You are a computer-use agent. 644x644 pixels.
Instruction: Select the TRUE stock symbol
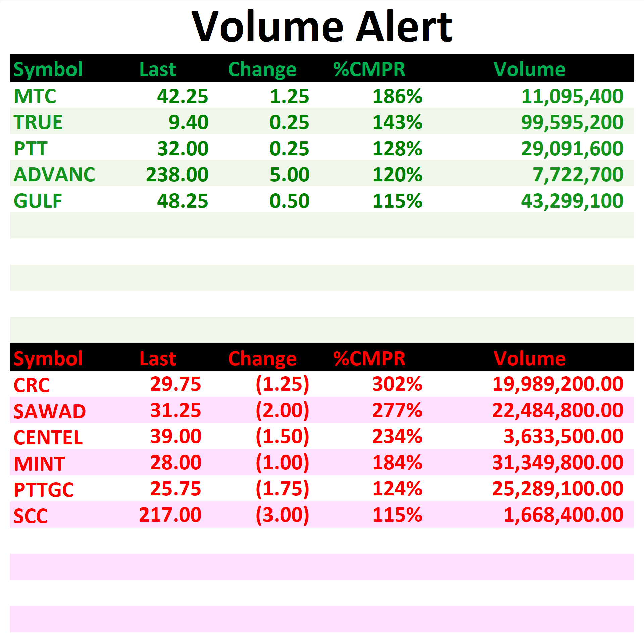pos(38,122)
